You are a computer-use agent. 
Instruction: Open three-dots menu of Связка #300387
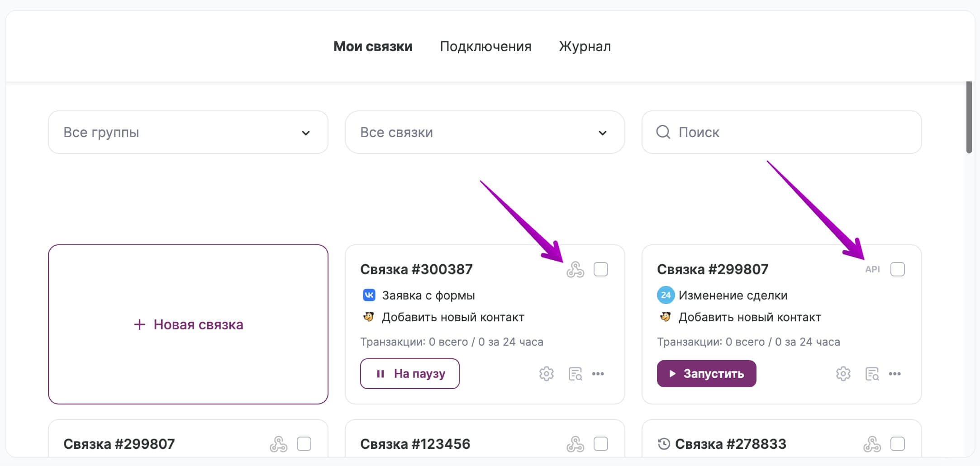598,374
